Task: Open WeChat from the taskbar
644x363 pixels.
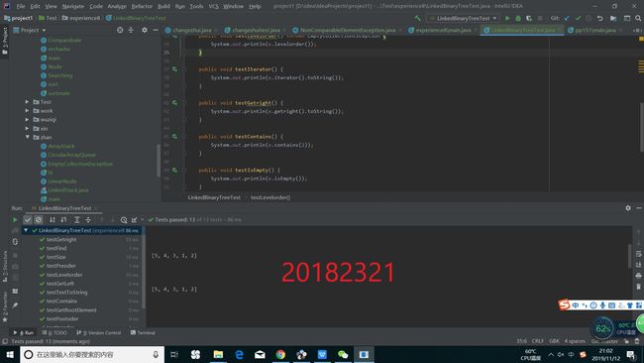Action: (343, 354)
